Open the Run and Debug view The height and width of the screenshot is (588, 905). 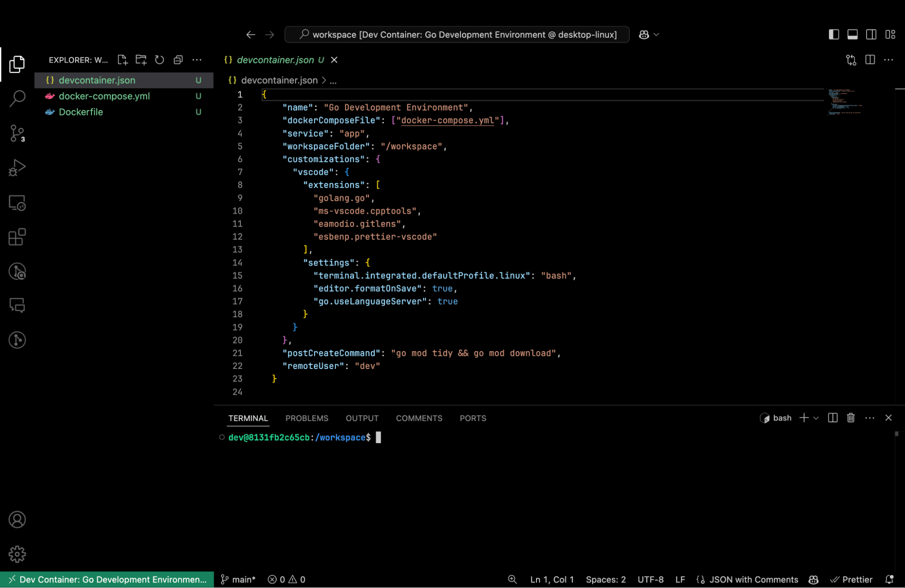tap(17, 167)
